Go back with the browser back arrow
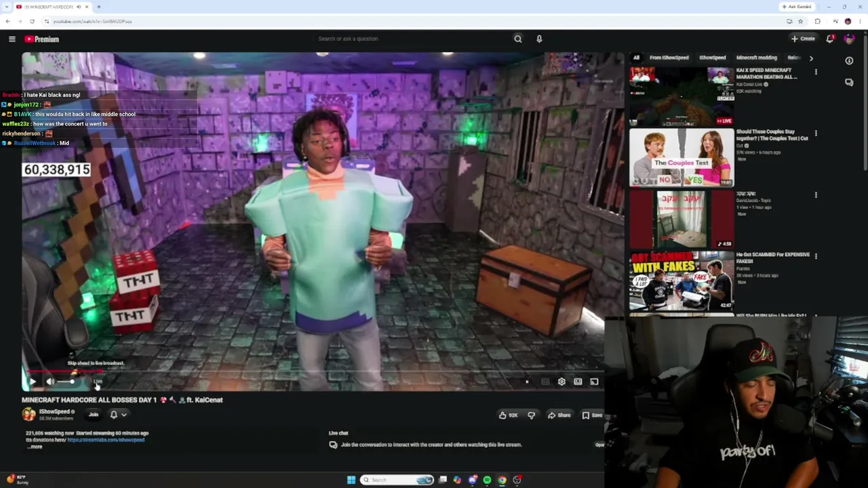868x488 pixels. (7, 21)
